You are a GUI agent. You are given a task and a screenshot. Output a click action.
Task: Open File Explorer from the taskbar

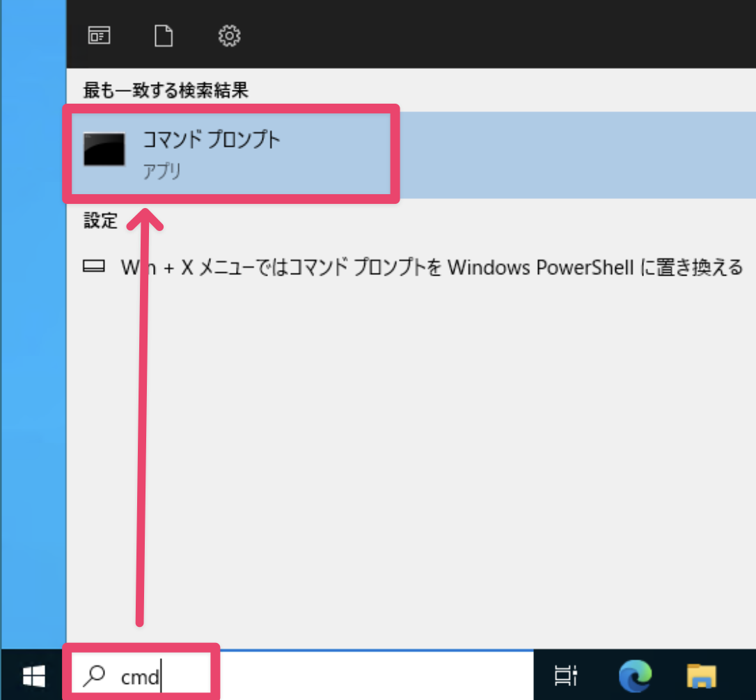[x=702, y=675]
